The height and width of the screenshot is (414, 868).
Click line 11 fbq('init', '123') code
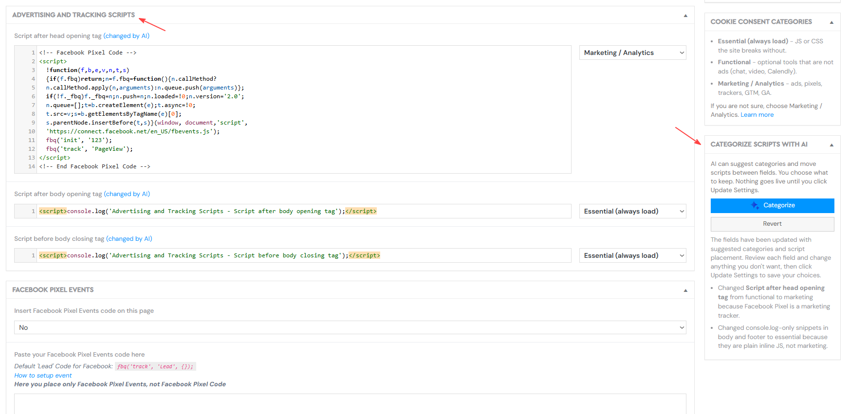coord(79,140)
